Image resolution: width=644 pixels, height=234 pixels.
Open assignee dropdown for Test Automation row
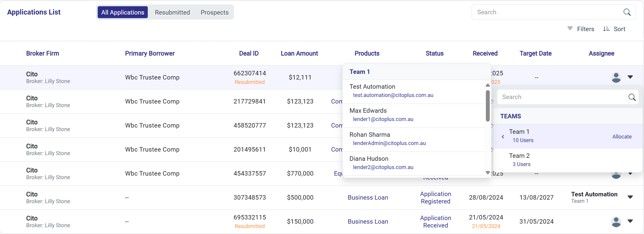coord(630,197)
